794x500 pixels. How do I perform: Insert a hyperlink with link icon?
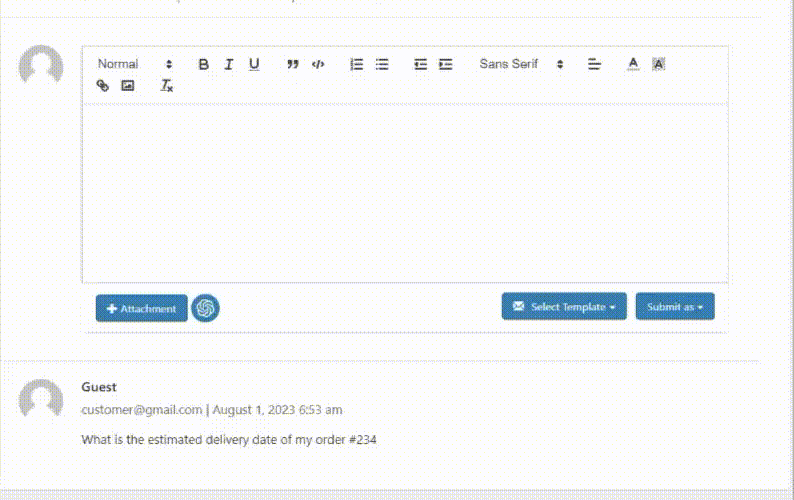coord(102,86)
